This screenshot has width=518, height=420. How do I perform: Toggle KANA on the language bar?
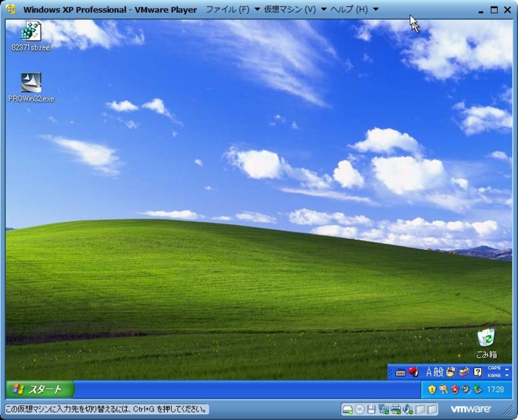(x=493, y=376)
